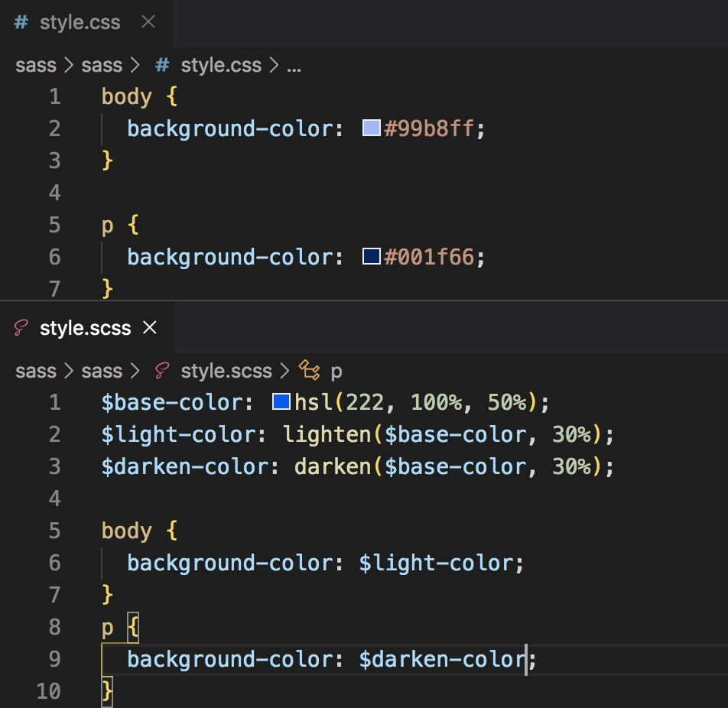Click the 'lighten' function name
The height and width of the screenshot is (708, 728).
327,435
